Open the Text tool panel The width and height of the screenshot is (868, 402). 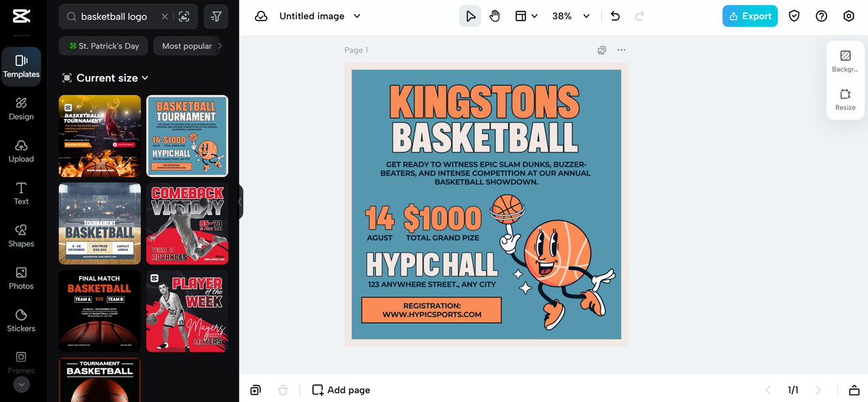21,193
